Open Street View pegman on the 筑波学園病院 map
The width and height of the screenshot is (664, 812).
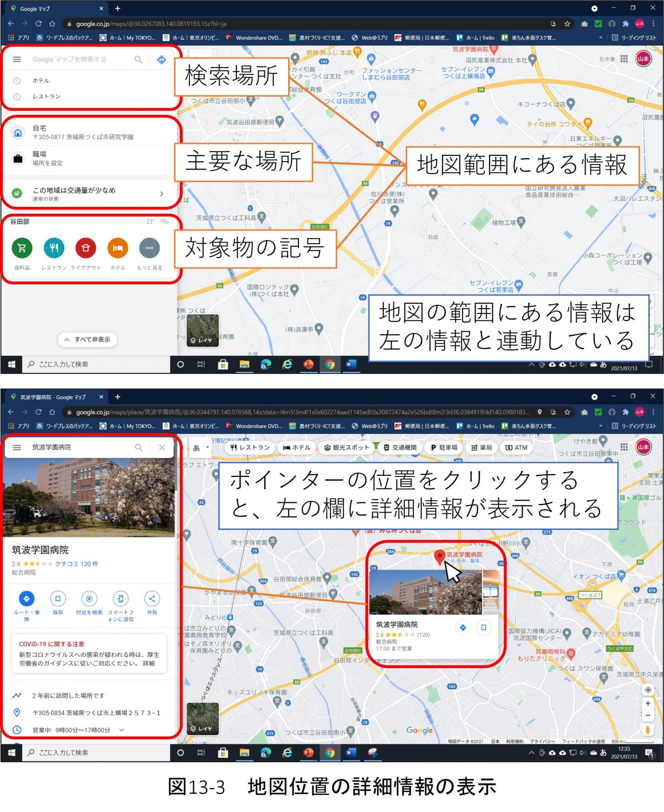[x=648, y=729]
